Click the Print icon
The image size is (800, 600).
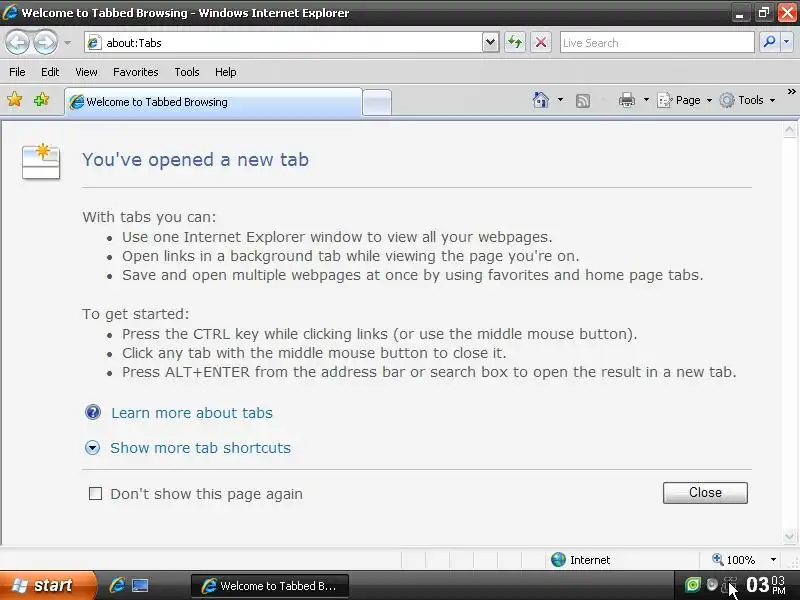coord(627,100)
